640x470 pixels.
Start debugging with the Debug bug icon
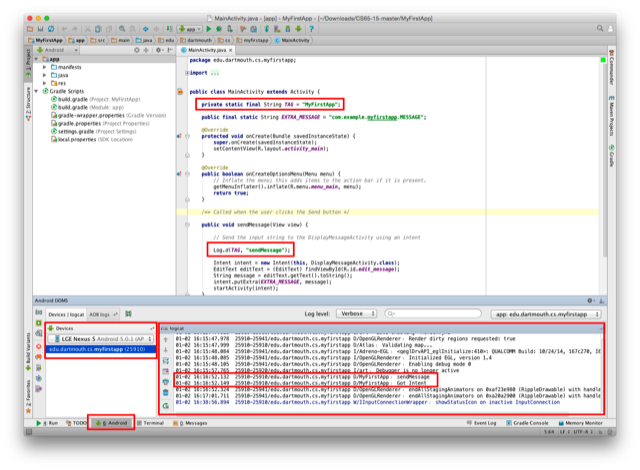click(219, 29)
